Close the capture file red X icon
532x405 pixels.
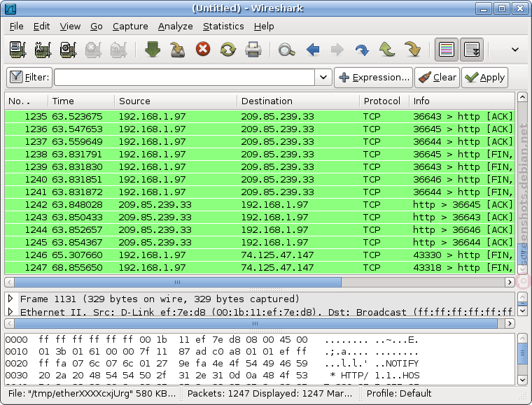tap(203, 49)
